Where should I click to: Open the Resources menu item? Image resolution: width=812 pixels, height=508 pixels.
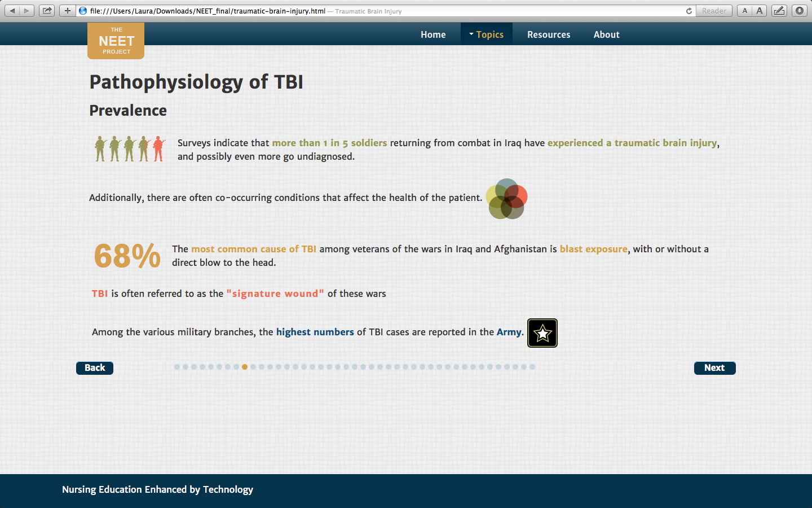pos(549,34)
